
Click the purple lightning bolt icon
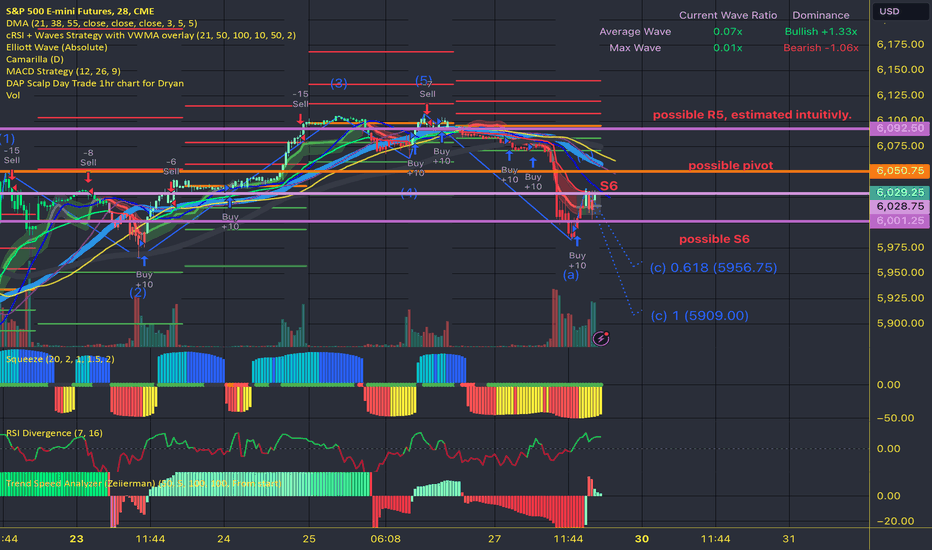pos(601,338)
